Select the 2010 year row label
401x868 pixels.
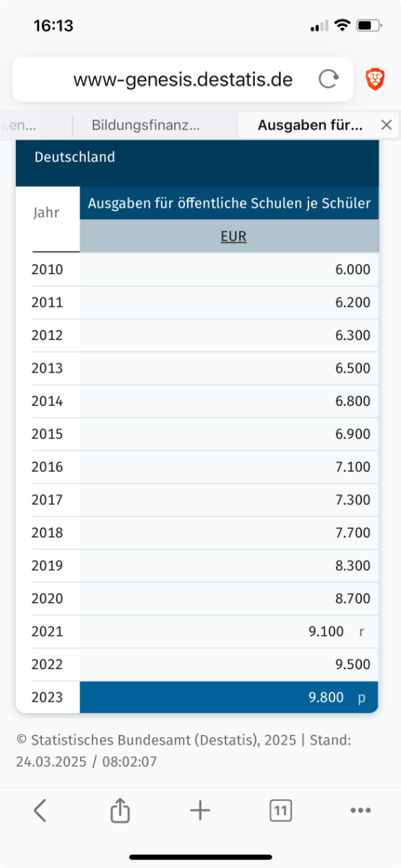click(x=47, y=270)
